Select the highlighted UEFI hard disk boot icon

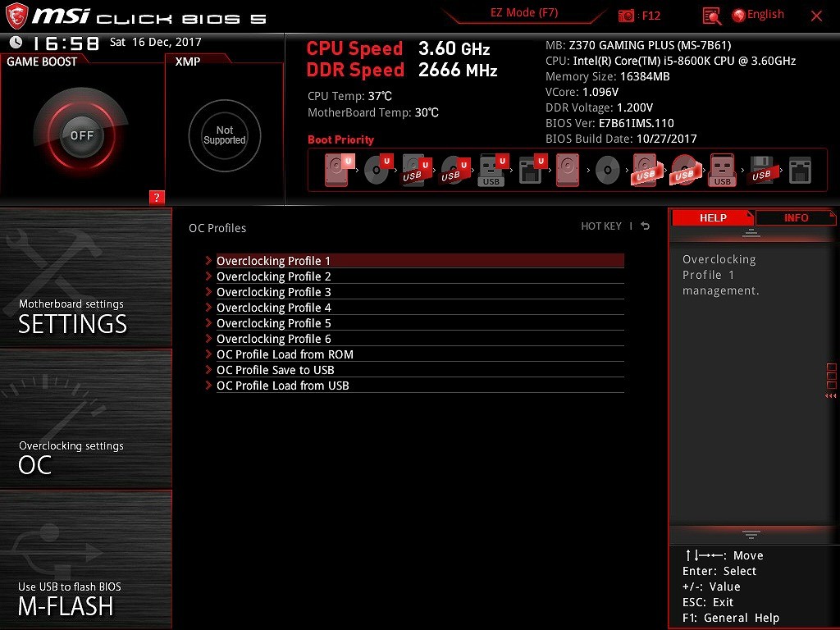pos(339,170)
